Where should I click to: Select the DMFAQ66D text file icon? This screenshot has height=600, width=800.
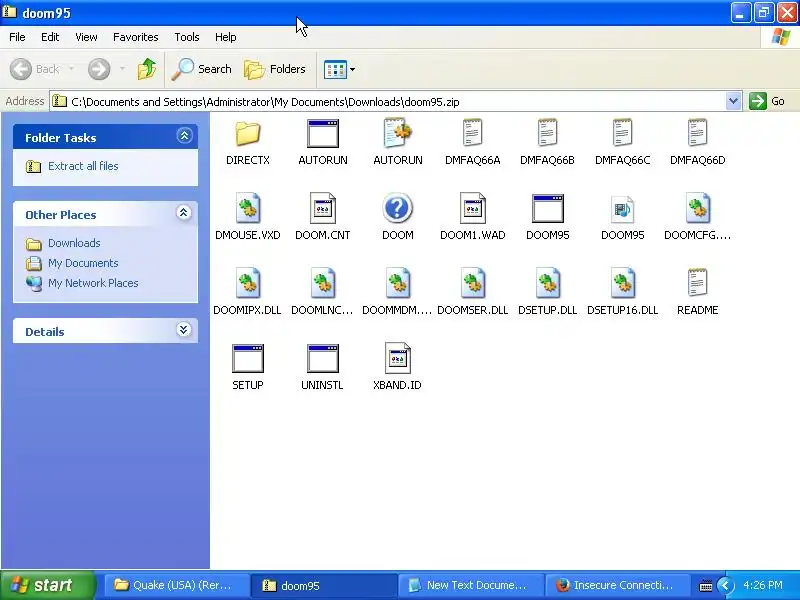click(697, 133)
